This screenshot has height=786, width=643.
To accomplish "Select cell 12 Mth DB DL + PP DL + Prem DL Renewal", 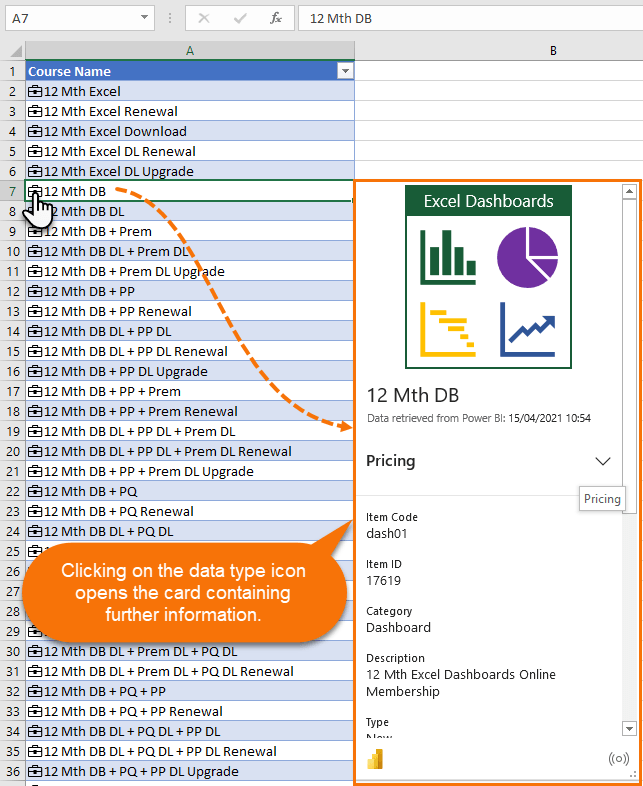I will (190, 452).
